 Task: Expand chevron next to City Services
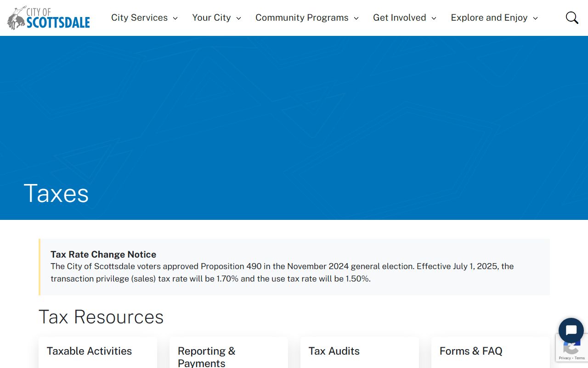coord(175,18)
